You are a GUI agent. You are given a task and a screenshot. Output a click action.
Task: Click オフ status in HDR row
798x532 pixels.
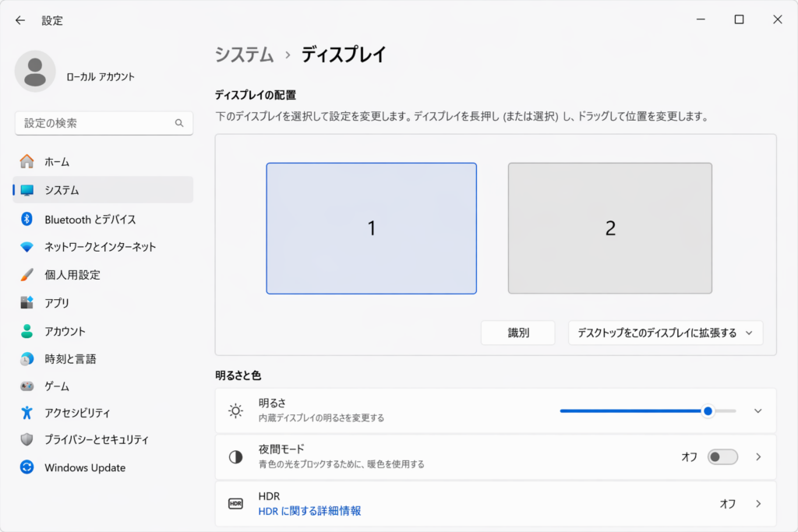coord(728,503)
